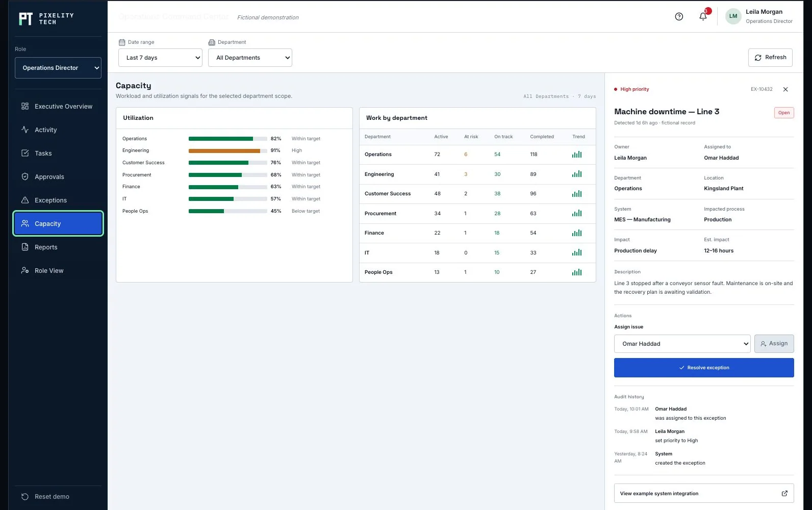Click the Operations department table row name
This screenshot has width=812, height=510.
pyautogui.click(x=378, y=155)
